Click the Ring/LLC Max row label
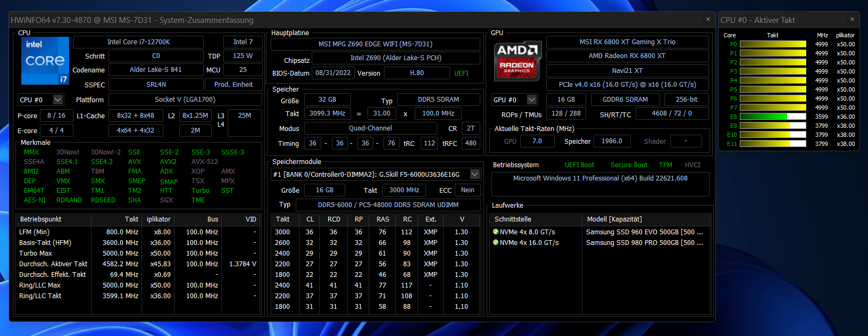This screenshot has width=868, height=336. coord(40,285)
